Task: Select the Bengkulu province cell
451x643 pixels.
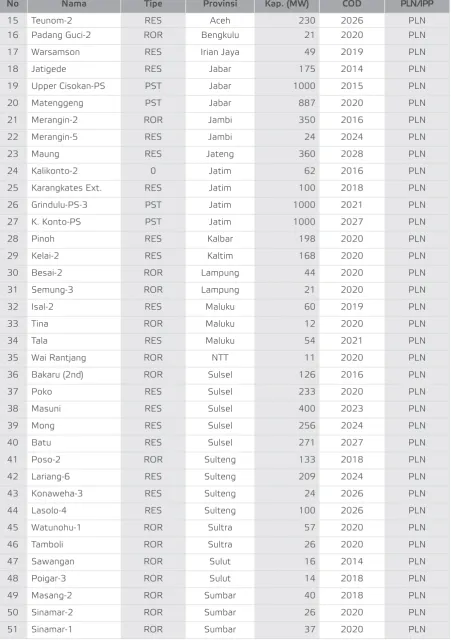Action: coord(220,35)
